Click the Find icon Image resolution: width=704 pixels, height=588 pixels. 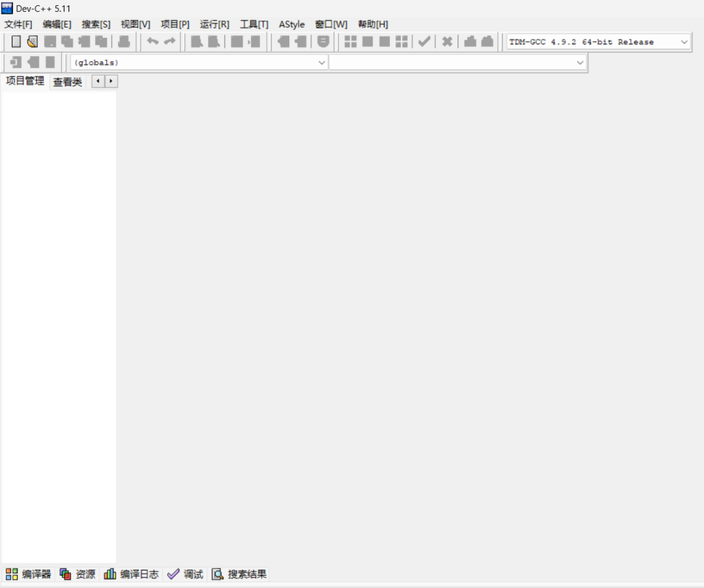pyautogui.click(x=197, y=42)
